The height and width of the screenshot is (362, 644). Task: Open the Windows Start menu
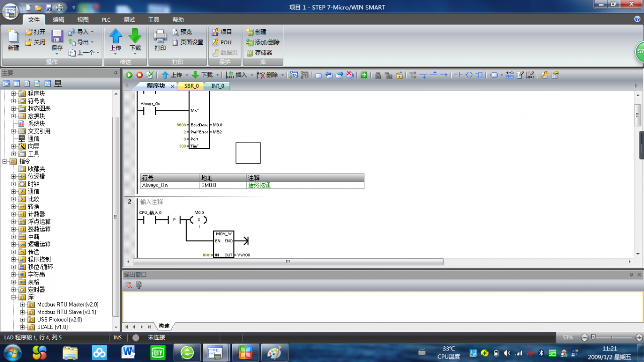tap(12, 352)
